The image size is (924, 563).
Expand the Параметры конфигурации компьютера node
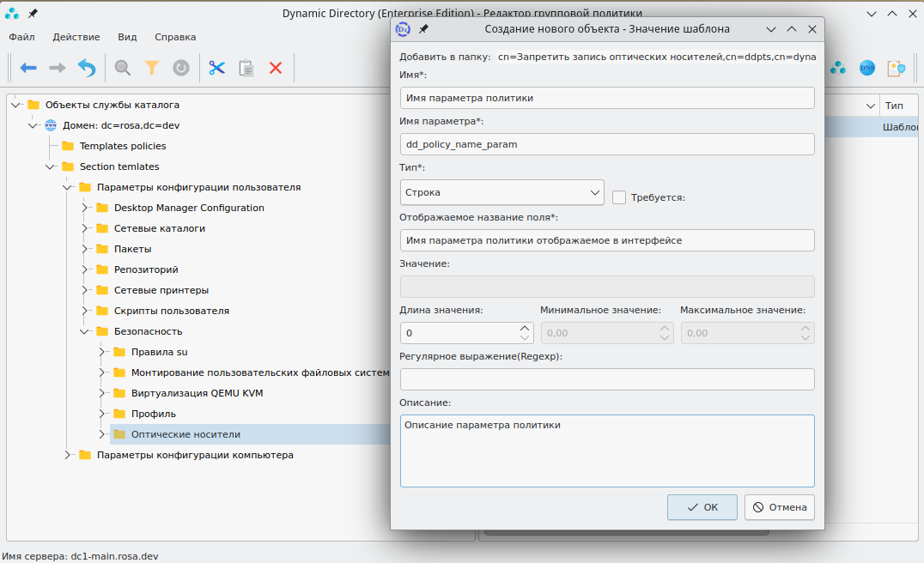coord(68,455)
